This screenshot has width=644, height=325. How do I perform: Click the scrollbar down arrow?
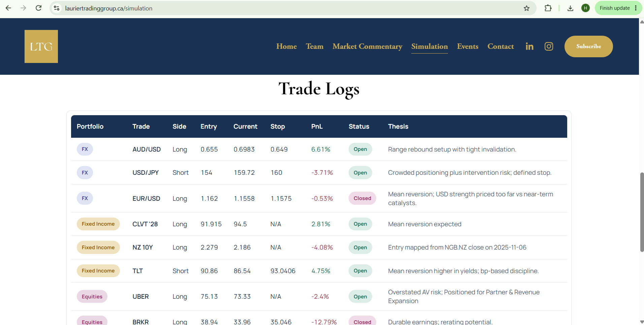(642, 322)
